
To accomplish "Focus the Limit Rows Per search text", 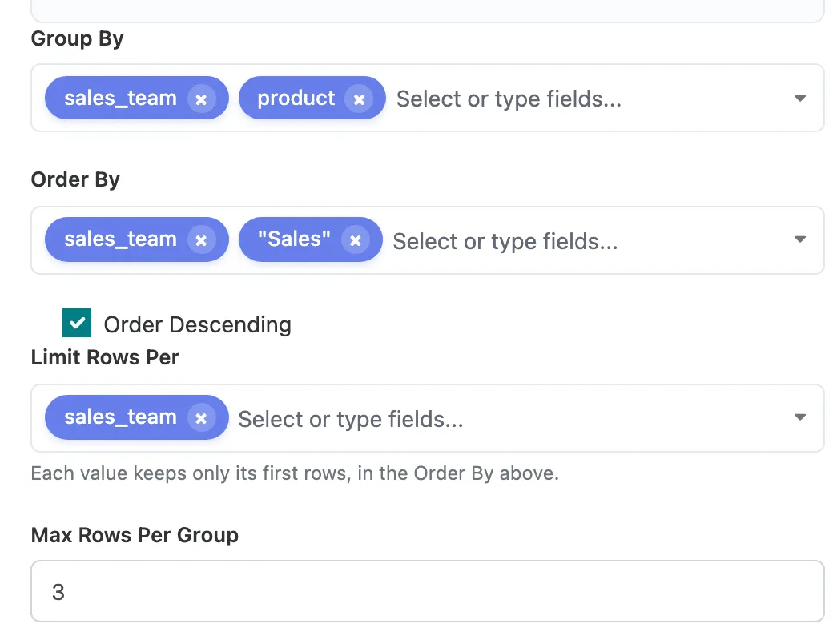I will [351, 419].
